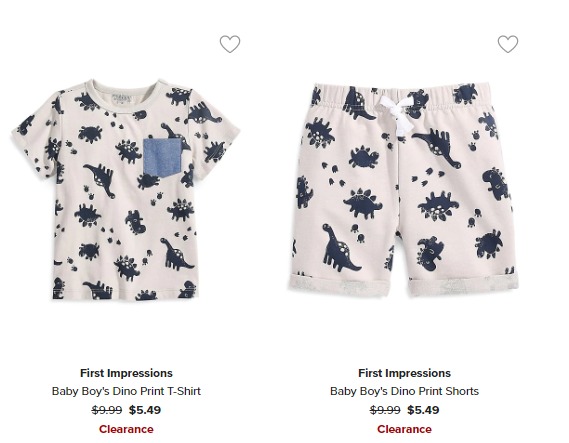Click the T-Shirt original price $9.99
The width and height of the screenshot is (569, 443).
pos(107,410)
